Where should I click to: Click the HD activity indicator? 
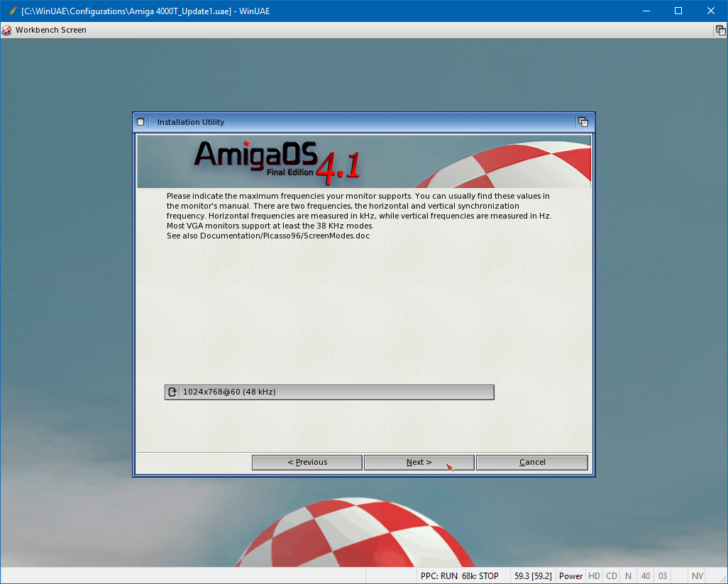tap(595, 576)
